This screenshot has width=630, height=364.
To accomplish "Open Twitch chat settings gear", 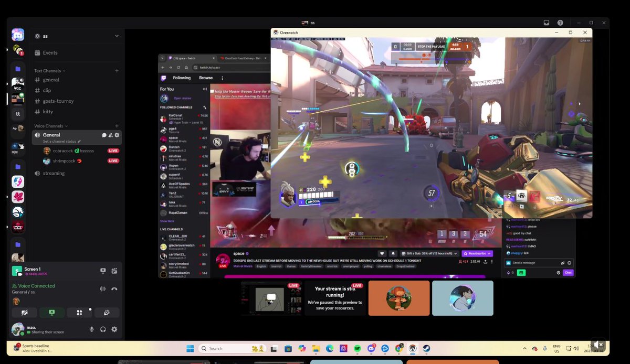I will 559,273.
